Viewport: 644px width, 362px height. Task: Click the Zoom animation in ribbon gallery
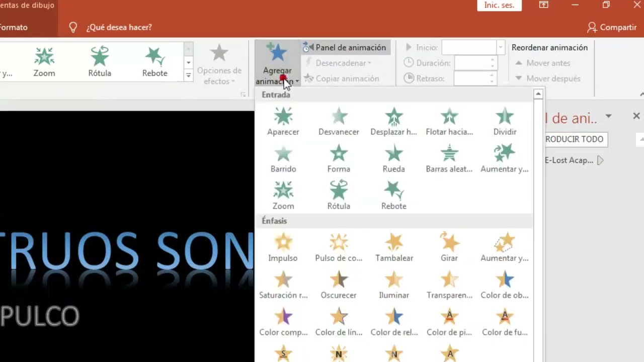pos(44,62)
